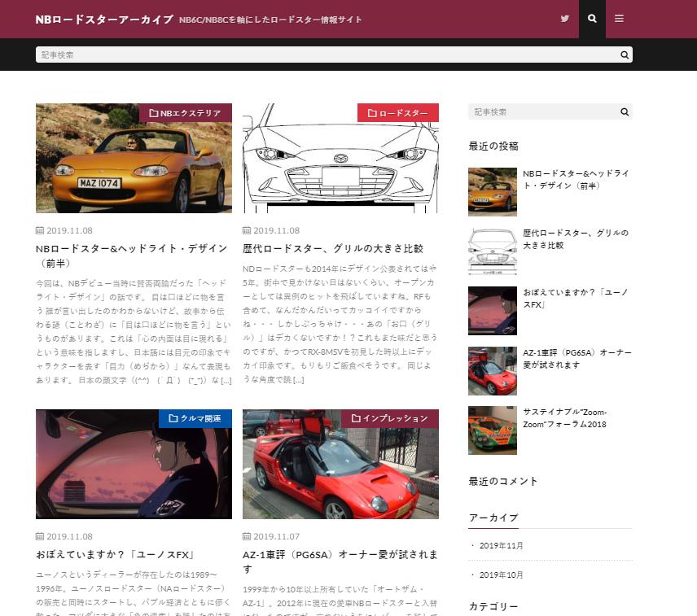
Task: Click date 2019.11.08 of headlight design post
Action: [69, 230]
